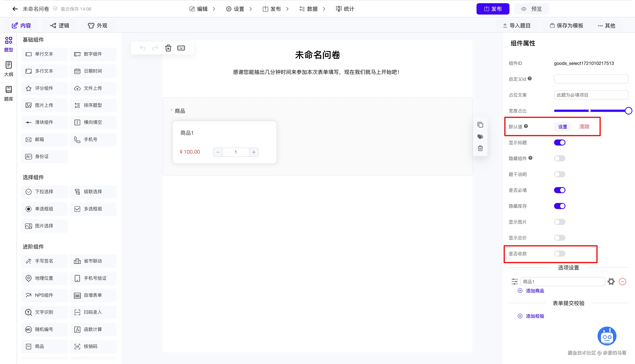The width and height of the screenshot is (635, 364).
Task: Turn off the 是否必填 switch
Action: tap(560, 190)
